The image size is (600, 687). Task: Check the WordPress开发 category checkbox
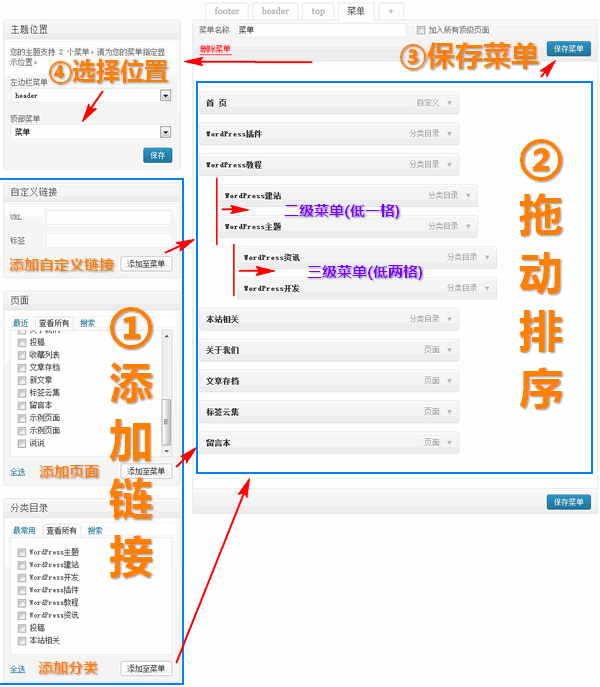(21, 577)
